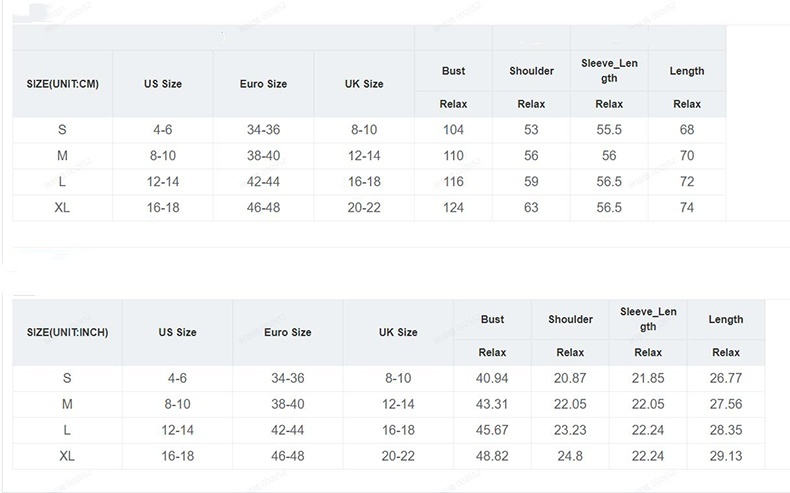Click the Bust column header in the inch table
This screenshot has height=493, width=790.
click(492, 320)
